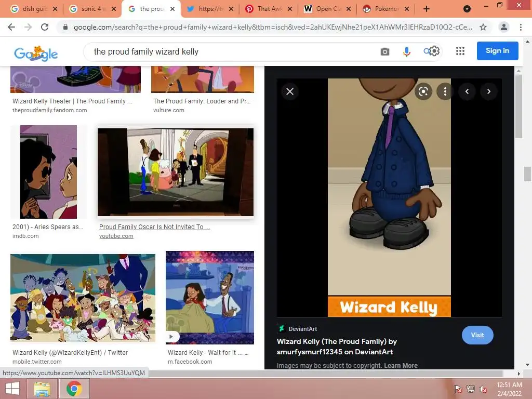Viewport: 532px width, 399px height.
Task: Click 'The Proud Family: Louder and Pr...' caption
Action: tap(202, 101)
